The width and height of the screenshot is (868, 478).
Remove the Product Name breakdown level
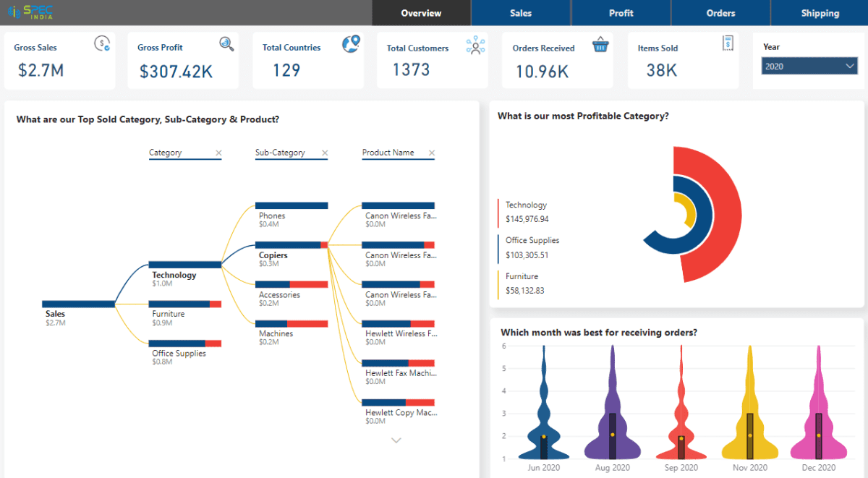(x=431, y=152)
